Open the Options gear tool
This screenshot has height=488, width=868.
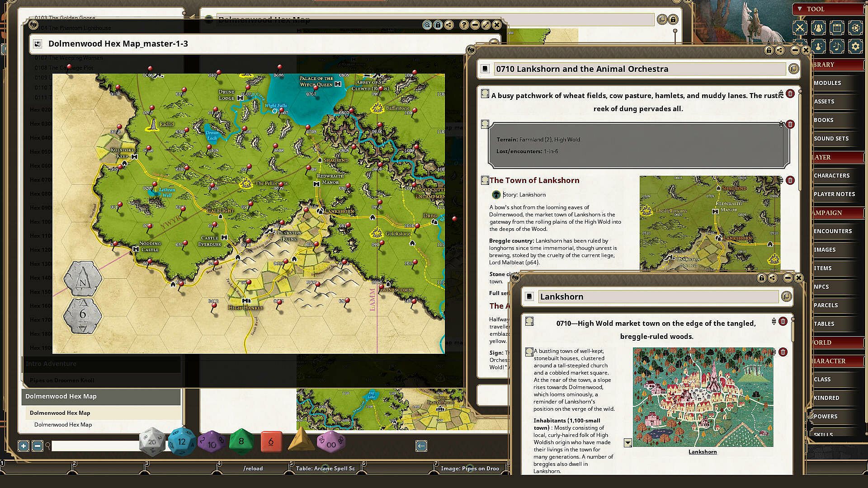(x=855, y=46)
